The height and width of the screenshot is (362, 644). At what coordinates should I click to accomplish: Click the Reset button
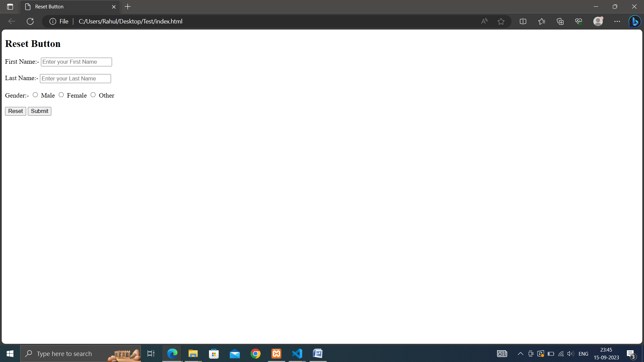point(15,111)
